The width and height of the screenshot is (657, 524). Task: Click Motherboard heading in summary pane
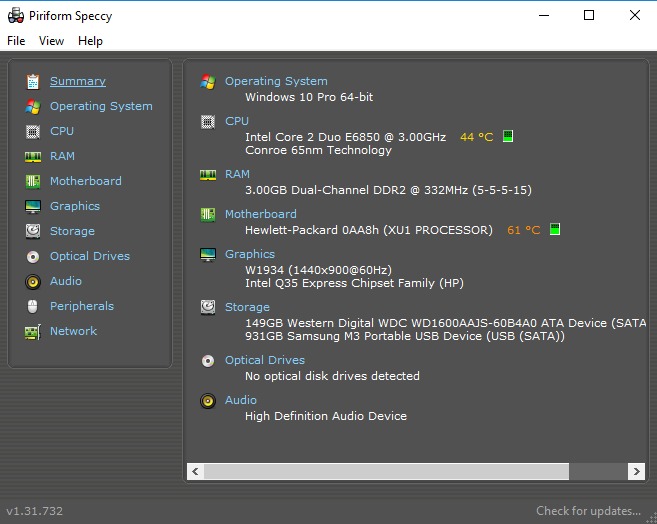[261, 214]
